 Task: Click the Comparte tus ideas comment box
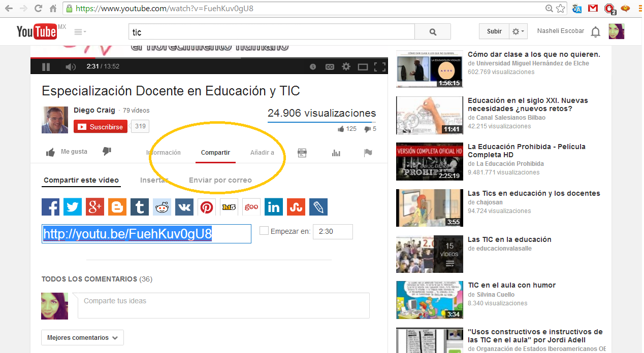(223, 305)
